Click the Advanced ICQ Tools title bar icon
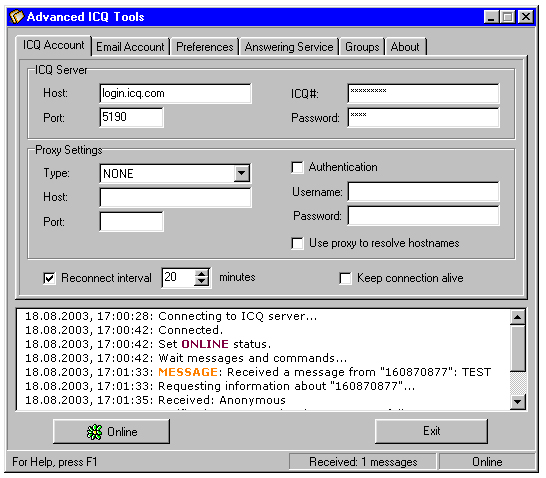Screen dimensions: 546x478 [x=16, y=16]
